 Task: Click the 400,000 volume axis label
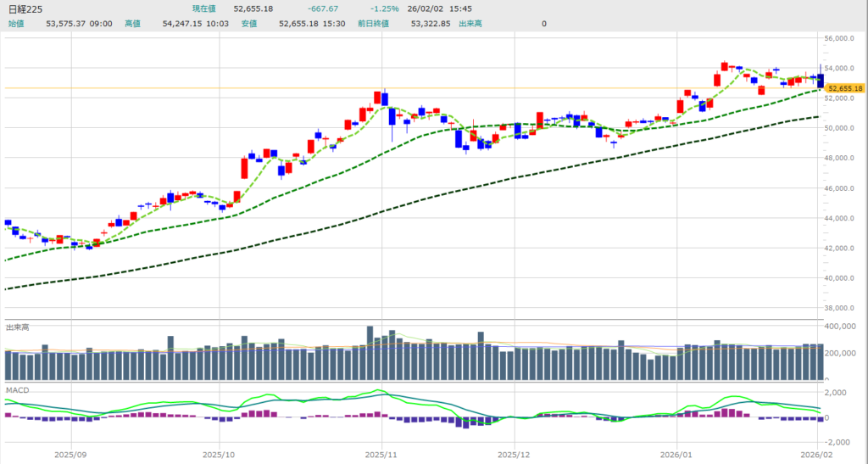pyautogui.click(x=842, y=327)
